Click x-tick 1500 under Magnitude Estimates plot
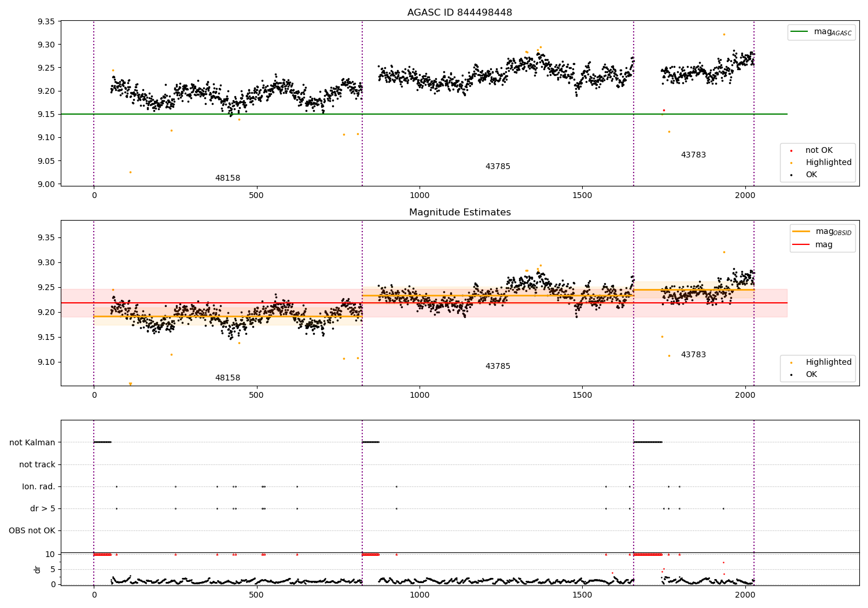Viewport: 868px width, 608px height. [582, 395]
